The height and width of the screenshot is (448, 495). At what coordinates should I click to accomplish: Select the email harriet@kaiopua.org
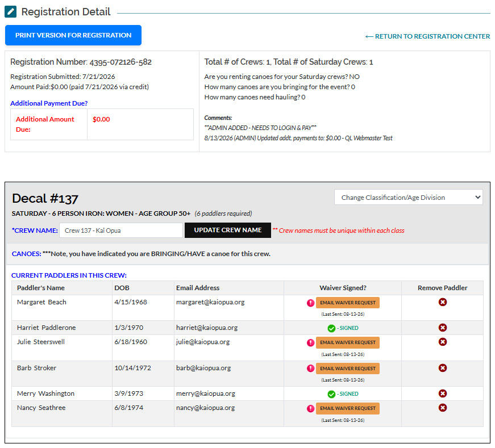pos(207,328)
